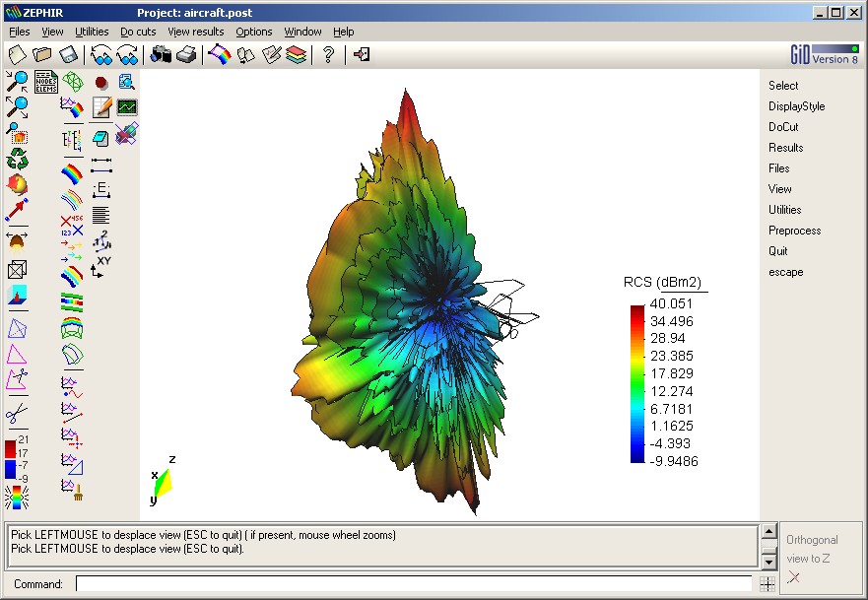Click the message window scroll up arrow
Viewport: 868px width, 600px height.
pyautogui.click(x=768, y=532)
